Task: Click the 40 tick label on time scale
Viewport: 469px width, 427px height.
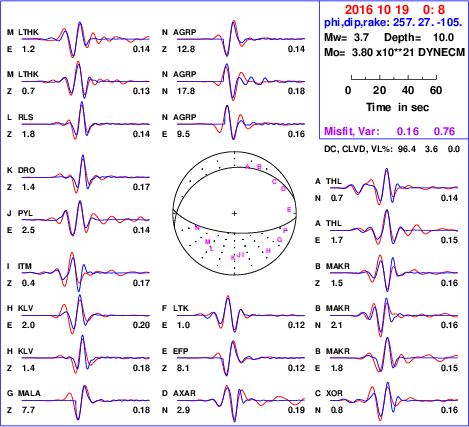Action: coord(408,90)
